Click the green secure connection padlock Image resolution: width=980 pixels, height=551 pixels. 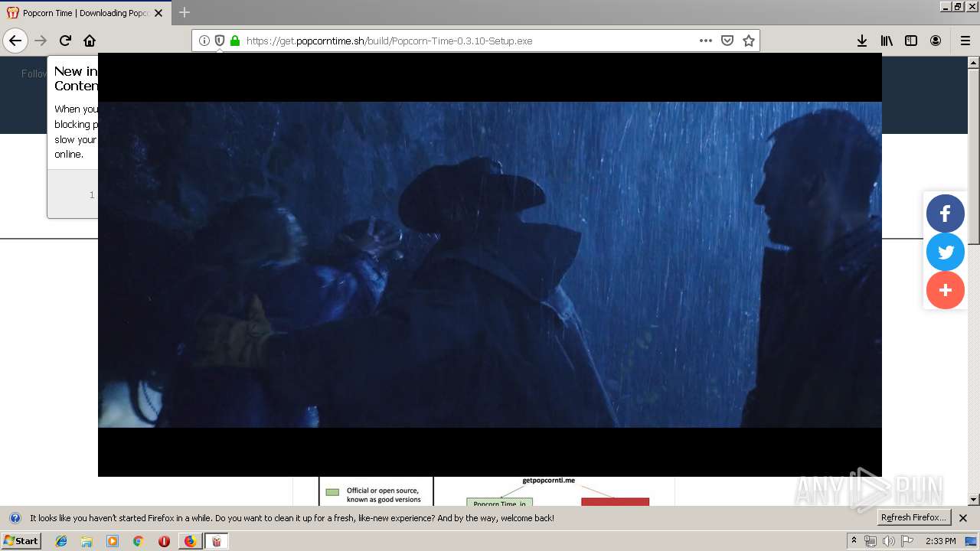[235, 41]
